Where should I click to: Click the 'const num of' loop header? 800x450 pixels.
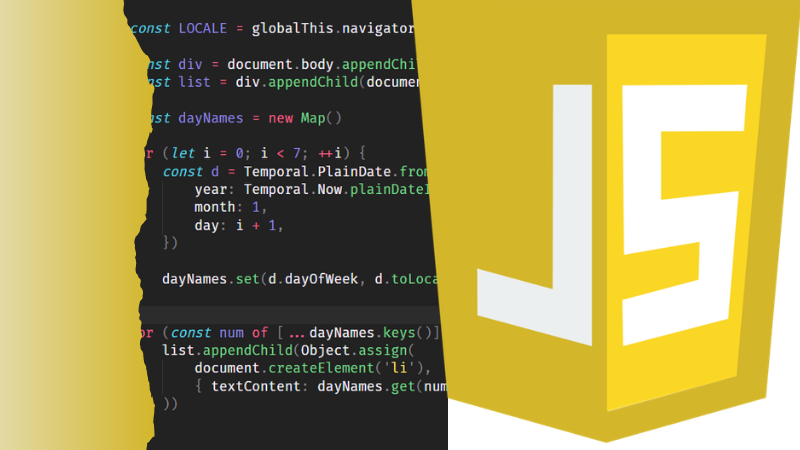click(x=219, y=333)
